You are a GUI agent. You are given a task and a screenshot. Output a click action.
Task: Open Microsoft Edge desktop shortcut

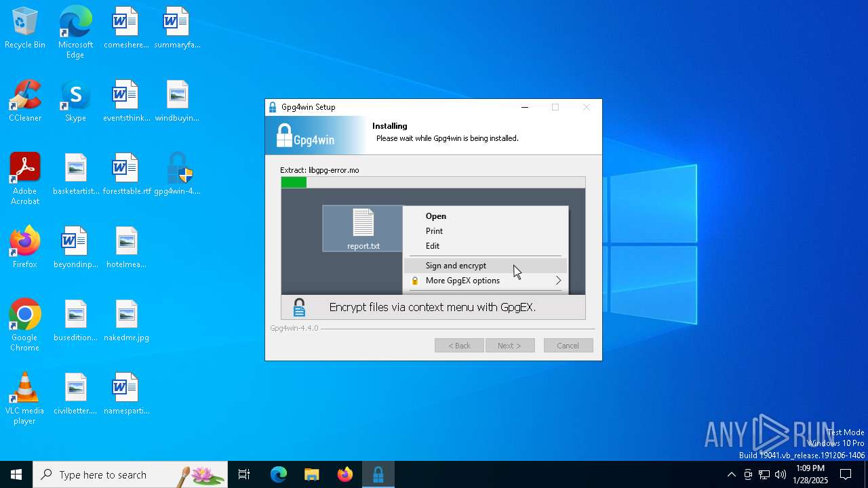[75, 32]
